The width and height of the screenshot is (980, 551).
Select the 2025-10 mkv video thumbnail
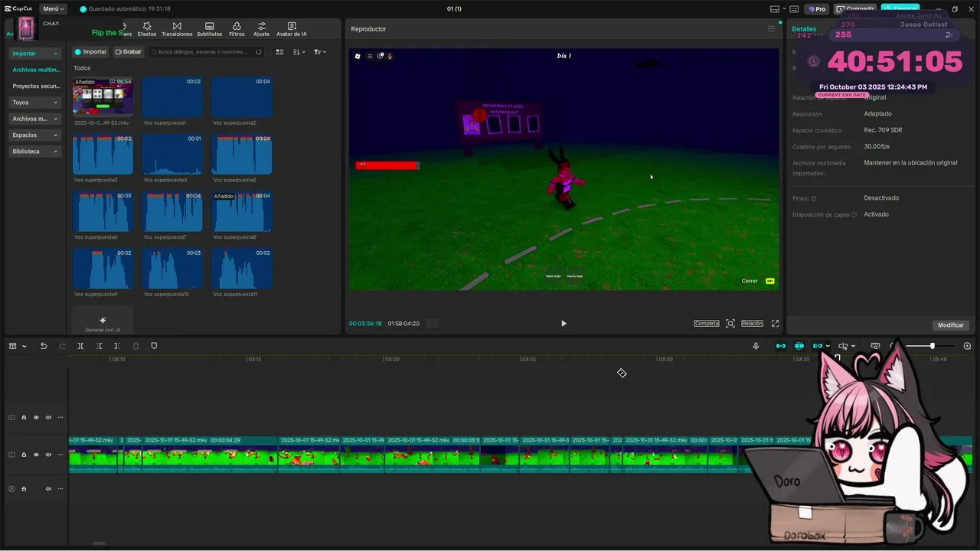point(103,96)
